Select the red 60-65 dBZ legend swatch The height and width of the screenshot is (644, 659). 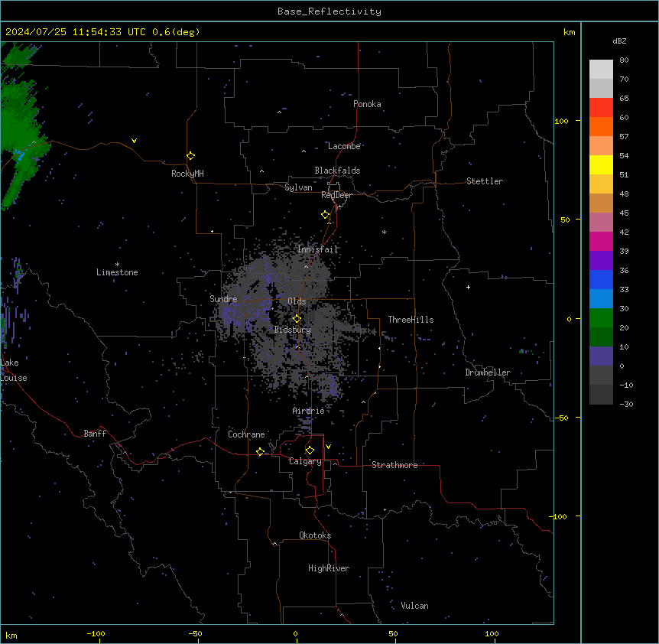click(601, 108)
